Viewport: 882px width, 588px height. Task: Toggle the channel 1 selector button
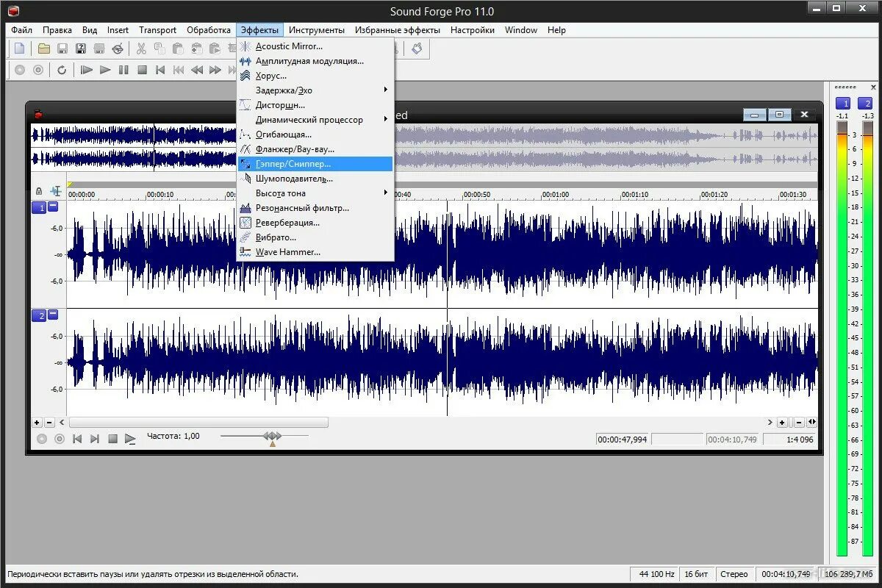38,208
